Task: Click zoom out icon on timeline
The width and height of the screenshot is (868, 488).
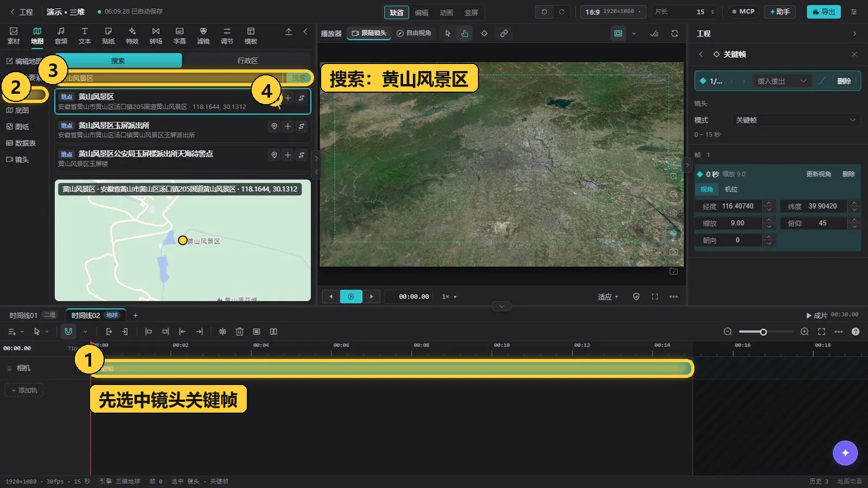Action: 728,332
